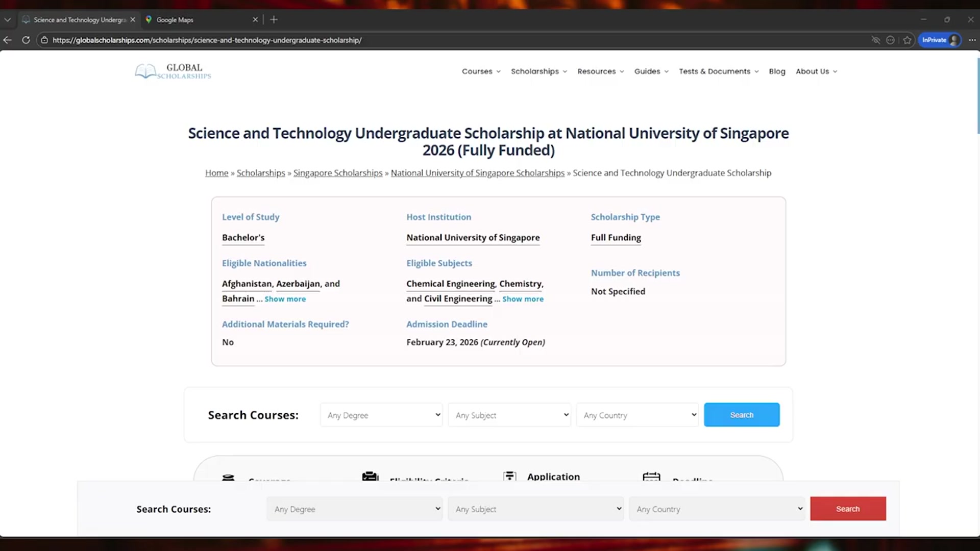Open the Any Degree dropdown
Viewport: 980px width, 551px height.
[381, 415]
